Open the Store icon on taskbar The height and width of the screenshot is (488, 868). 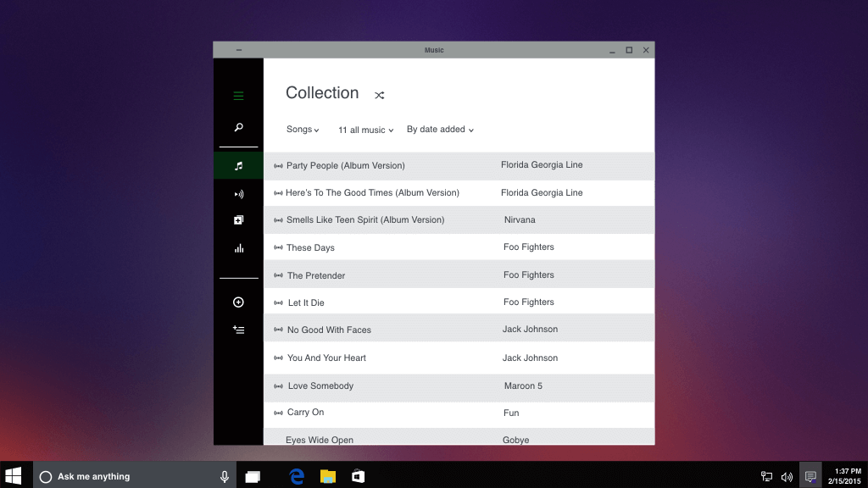click(359, 476)
